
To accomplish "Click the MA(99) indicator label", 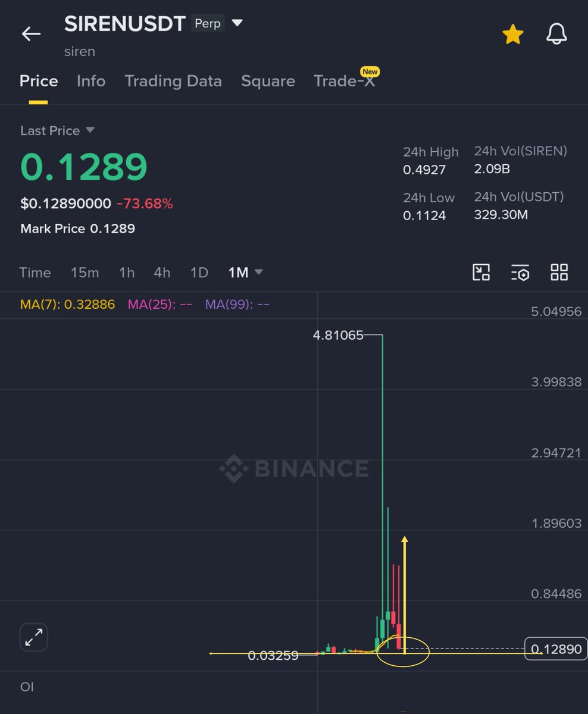I will click(237, 305).
